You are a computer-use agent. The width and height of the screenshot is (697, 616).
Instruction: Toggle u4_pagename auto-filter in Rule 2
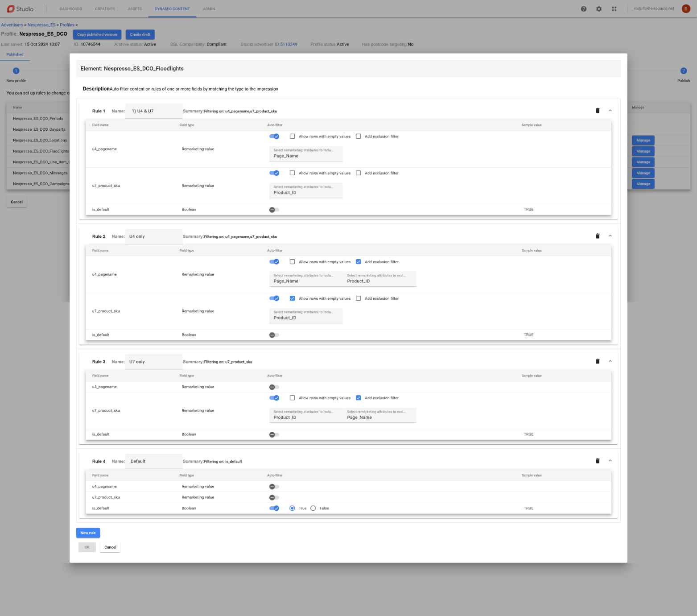(274, 262)
